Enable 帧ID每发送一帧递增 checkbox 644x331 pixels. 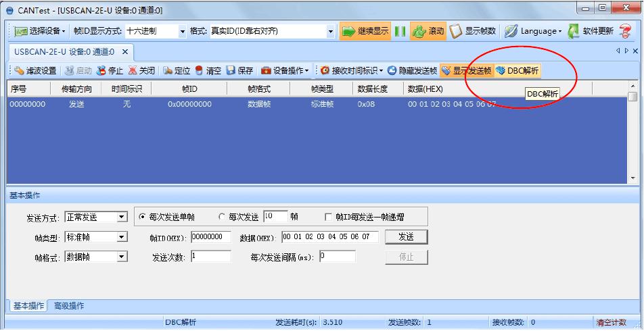pos(329,217)
